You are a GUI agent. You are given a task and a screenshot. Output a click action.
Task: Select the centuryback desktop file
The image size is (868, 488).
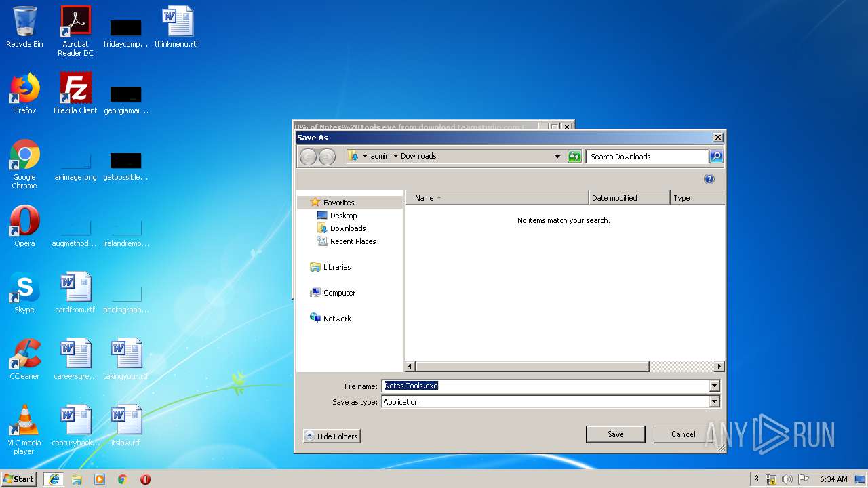75,426
